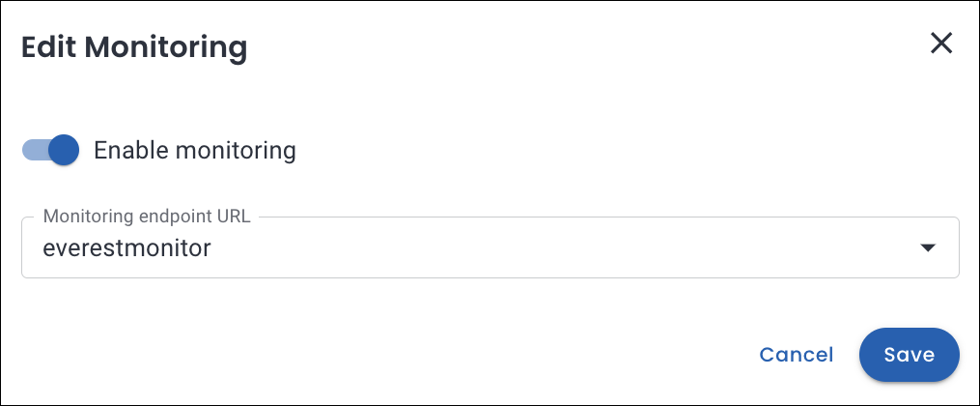This screenshot has height=406, width=980.
Task: Click the Edit Monitoring title heading
Action: coord(134,46)
